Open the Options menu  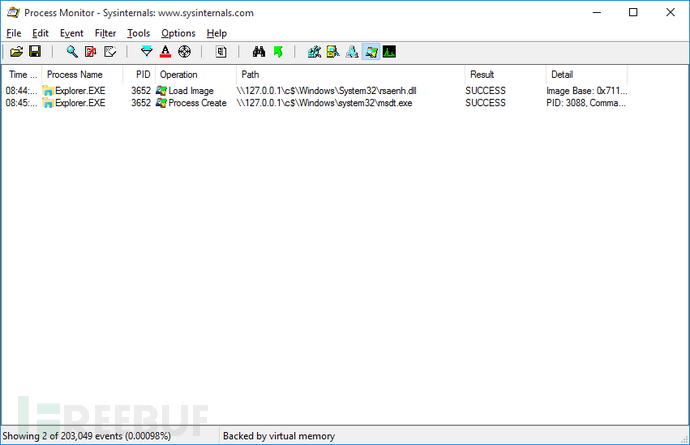[x=178, y=33]
